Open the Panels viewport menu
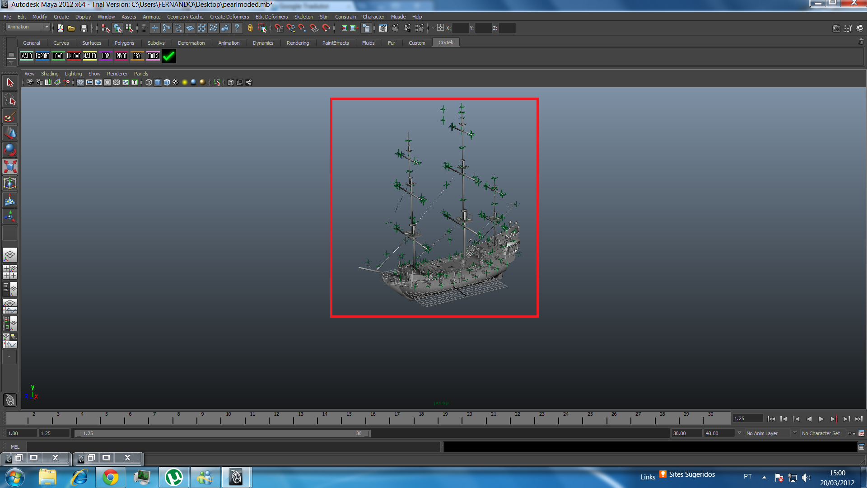Image resolution: width=868 pixels, height=488 pixels. (x=141, y=74)
